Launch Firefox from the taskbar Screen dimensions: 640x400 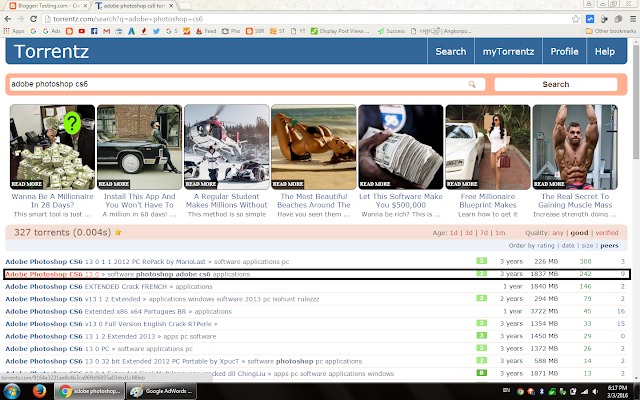coord(39,391)
